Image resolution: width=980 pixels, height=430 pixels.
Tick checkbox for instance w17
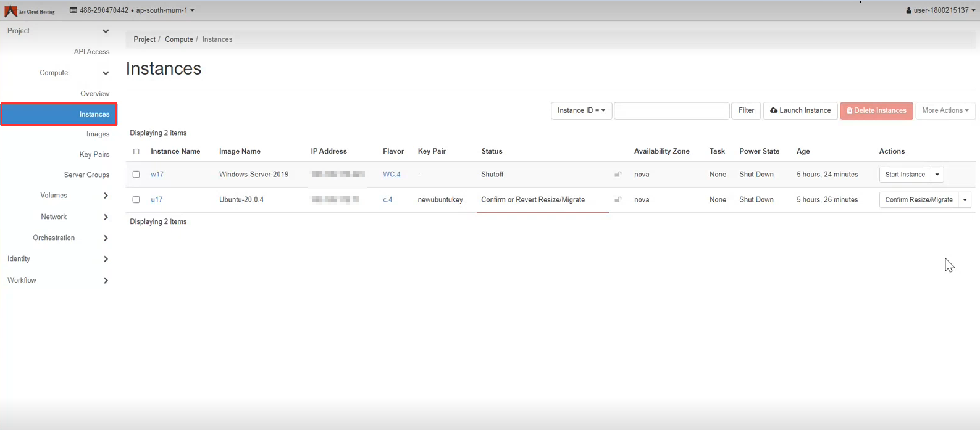pyautogui.click(x=136, y=175)
